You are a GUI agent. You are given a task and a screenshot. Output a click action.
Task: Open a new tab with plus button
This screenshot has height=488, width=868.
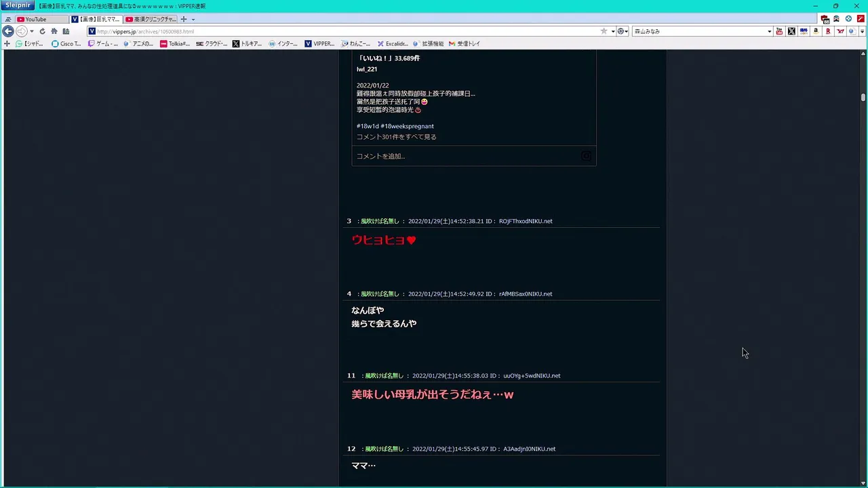click(184, 19)
